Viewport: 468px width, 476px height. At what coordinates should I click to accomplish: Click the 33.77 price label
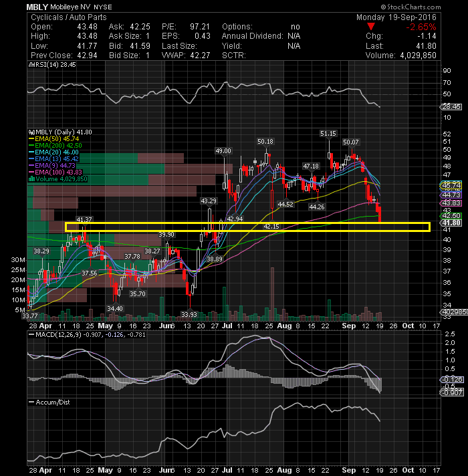[x=29, y=316]
